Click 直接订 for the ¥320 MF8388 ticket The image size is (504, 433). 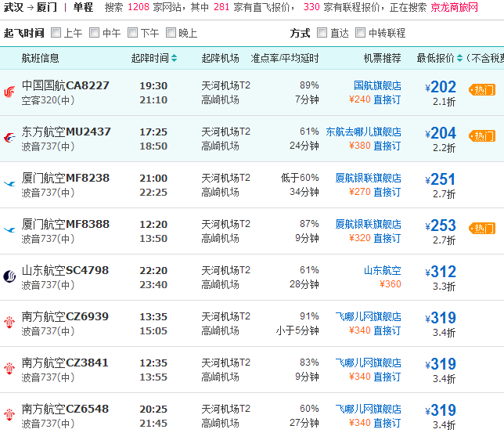387,238
